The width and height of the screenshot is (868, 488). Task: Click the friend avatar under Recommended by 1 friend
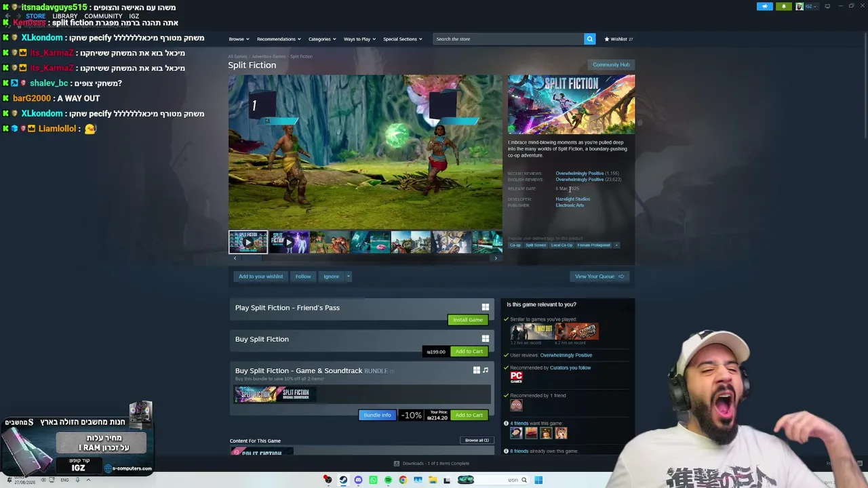[x=516, y=405]
